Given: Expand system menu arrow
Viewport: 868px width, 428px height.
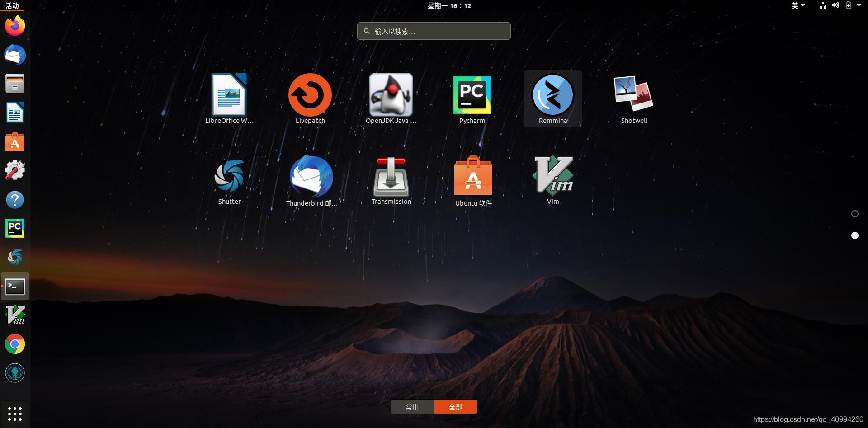Looking at the screenshot, I should 859,5.
